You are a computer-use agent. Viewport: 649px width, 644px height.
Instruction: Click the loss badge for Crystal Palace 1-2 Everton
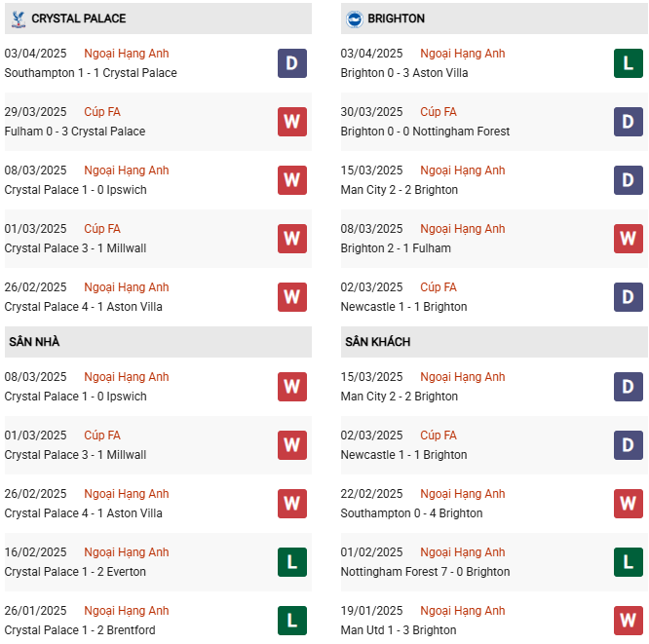pos(292,562)
